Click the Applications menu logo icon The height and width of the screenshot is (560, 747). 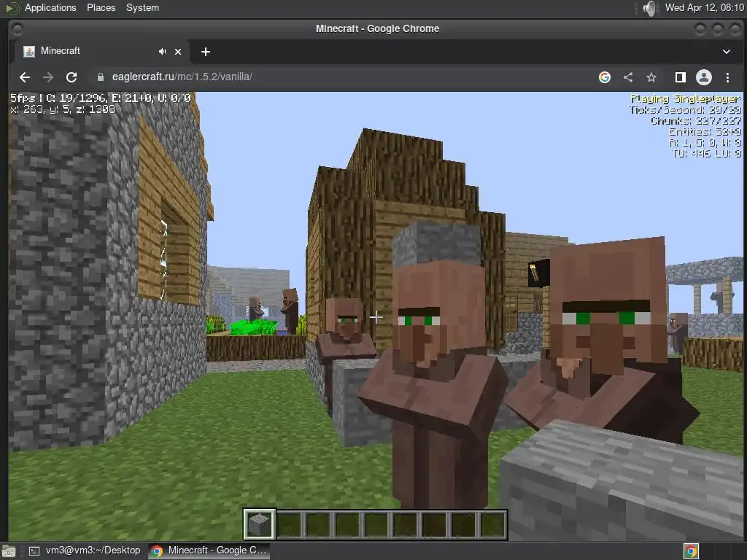tap(12, 7)
